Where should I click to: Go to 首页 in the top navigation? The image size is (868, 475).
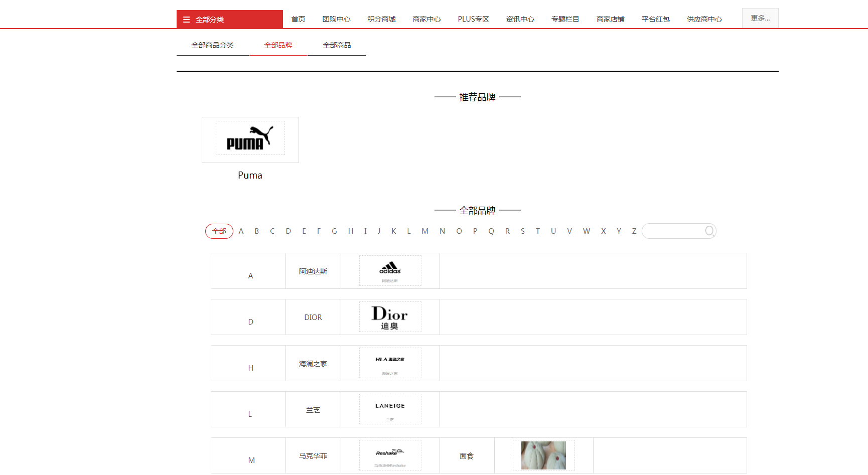click(x=298, y=19)
